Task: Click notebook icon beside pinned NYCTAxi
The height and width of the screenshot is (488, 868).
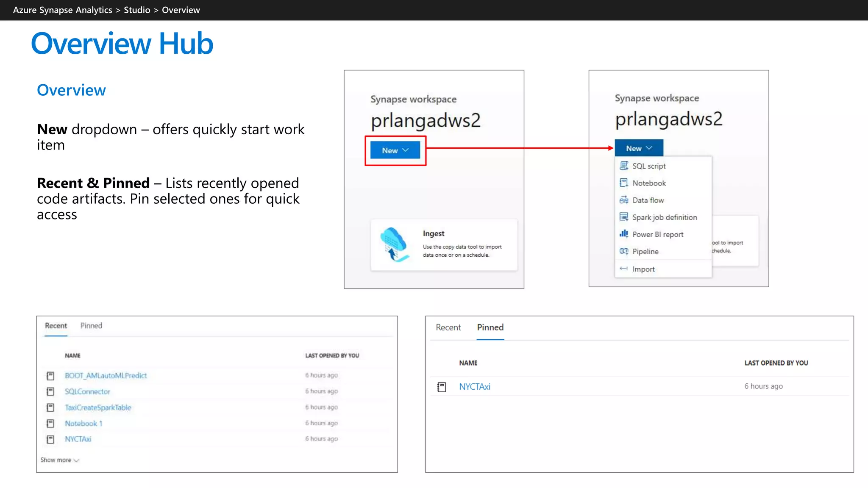Action: pos(442,387)
